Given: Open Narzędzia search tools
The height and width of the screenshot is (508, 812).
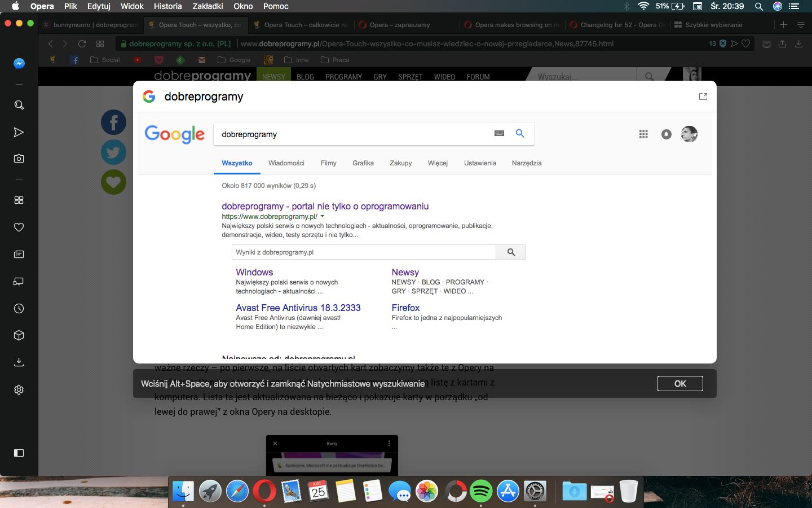Looking at the screenshot, I should click(x=527, y=163).
